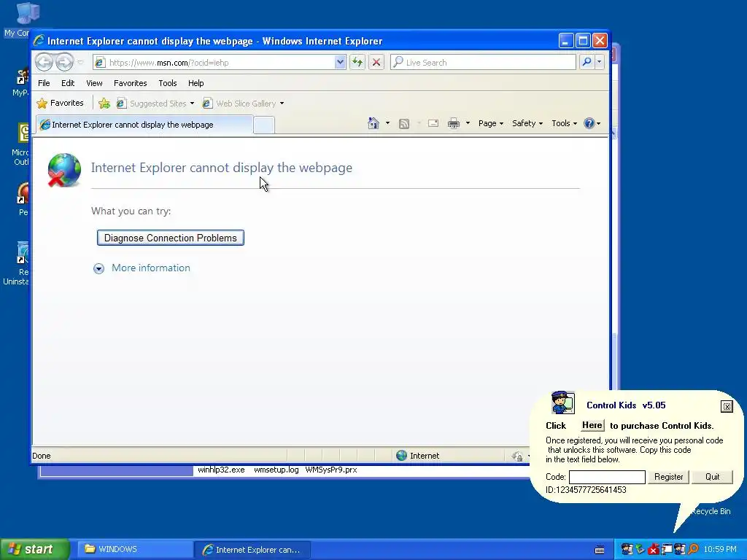Screen dimensions: 747x560
Task: Click the New Tab button
Action: point(264,125)
